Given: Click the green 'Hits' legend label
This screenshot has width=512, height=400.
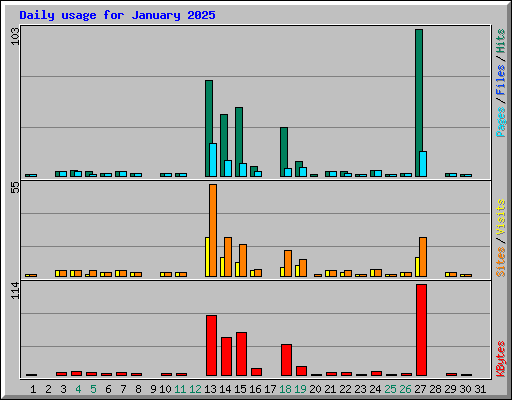Looking at the screenshot, I should (x=500, y=41).
